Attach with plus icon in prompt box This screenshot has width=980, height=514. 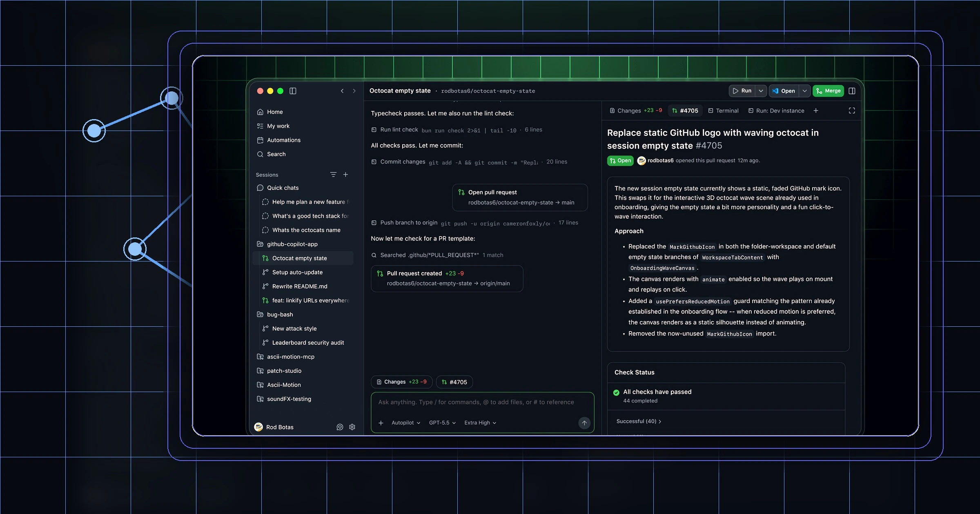(x=381, y=423)
